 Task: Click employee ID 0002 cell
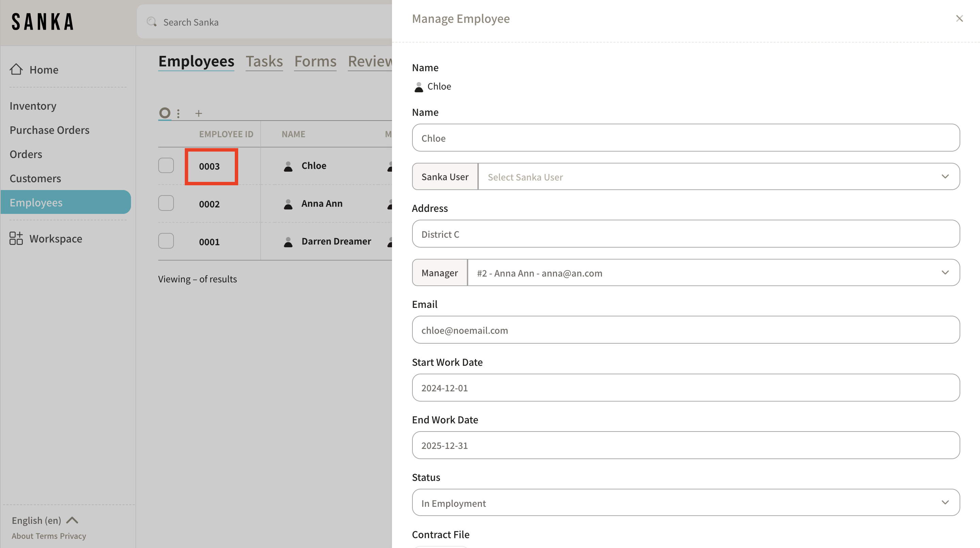[209, 204]
